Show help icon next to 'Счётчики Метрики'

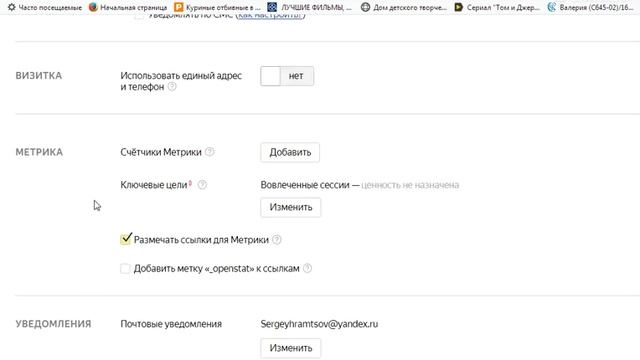(x=209, y=152)
